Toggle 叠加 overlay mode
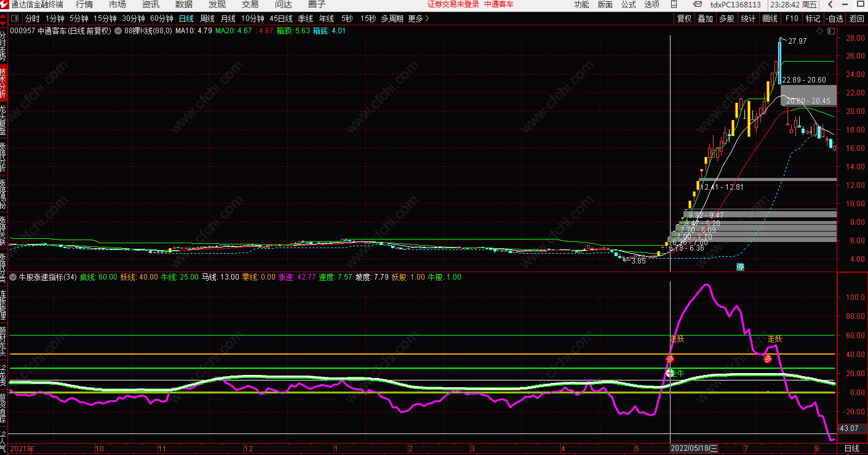 [x=705, y=18]
